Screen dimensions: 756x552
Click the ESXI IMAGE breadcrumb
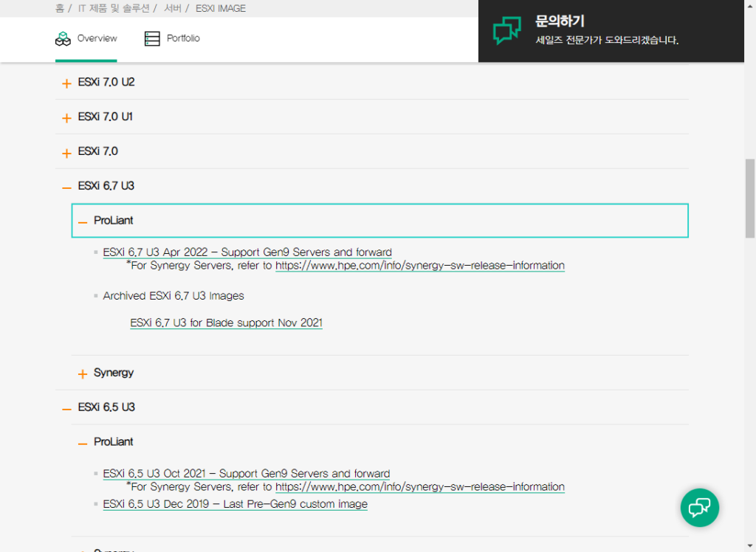[x=220, y=8]
